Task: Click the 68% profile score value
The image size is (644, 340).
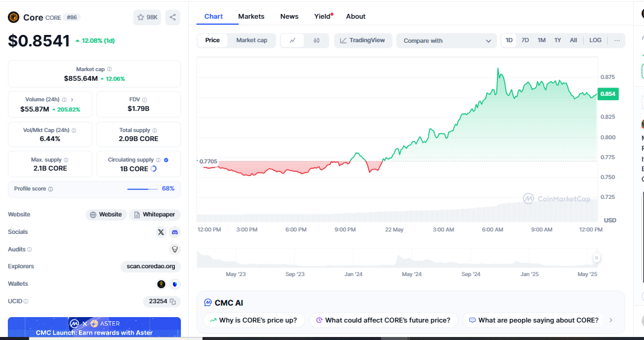Action: coord(168,189)
